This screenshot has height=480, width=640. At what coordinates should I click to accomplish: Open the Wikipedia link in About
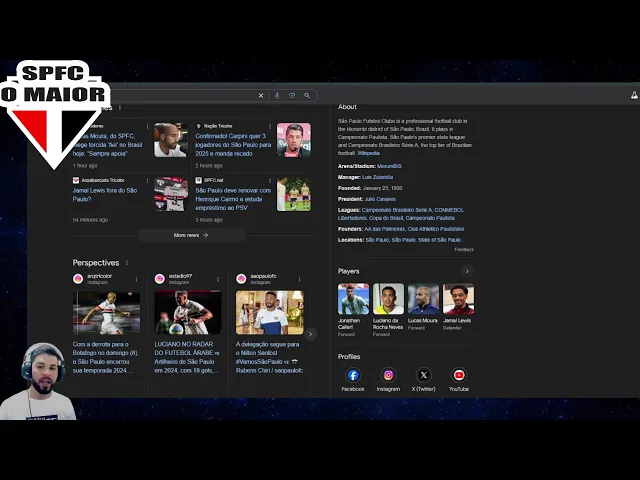tap(369, 153)
